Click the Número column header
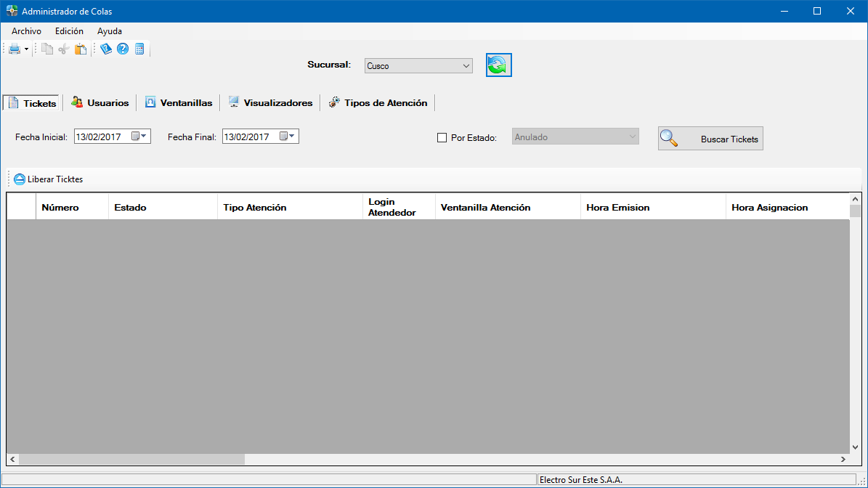Viewport: 868px width, 488px height. 73,207
